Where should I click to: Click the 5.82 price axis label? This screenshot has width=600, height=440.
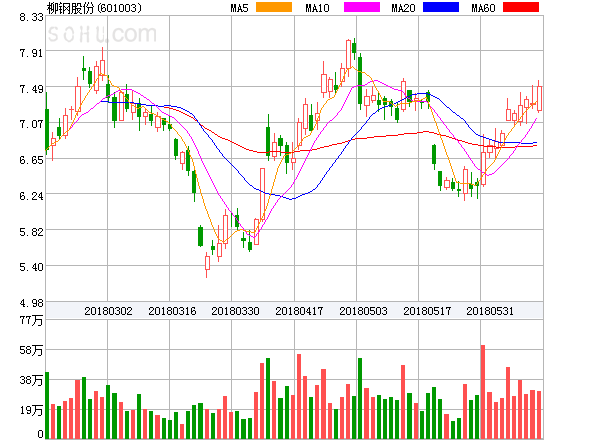pyautogui.click(x=31, y=232)
